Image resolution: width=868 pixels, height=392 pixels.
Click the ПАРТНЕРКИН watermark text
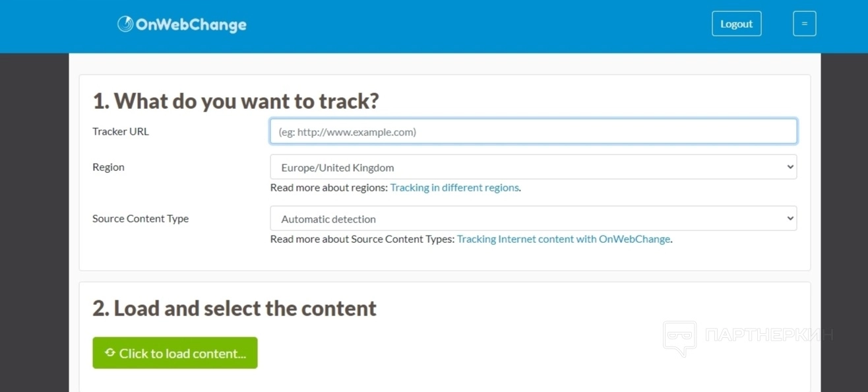click(x=769, y=335)
